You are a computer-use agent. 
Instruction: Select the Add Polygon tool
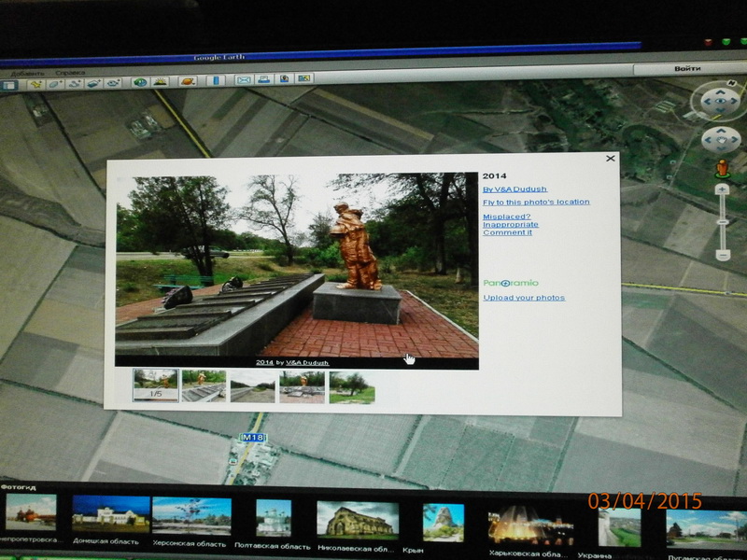pos(55,84)
